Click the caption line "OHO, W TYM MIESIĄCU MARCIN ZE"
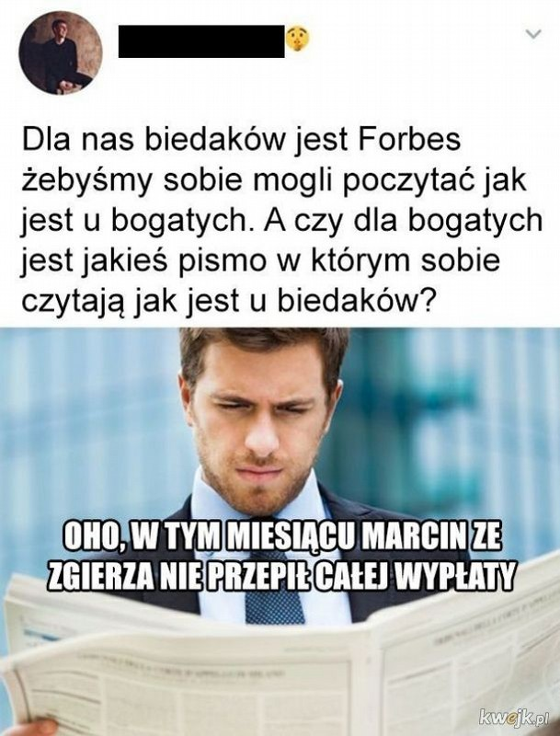The height and width of the screenshot is (736, 560). tap(282, 538)
